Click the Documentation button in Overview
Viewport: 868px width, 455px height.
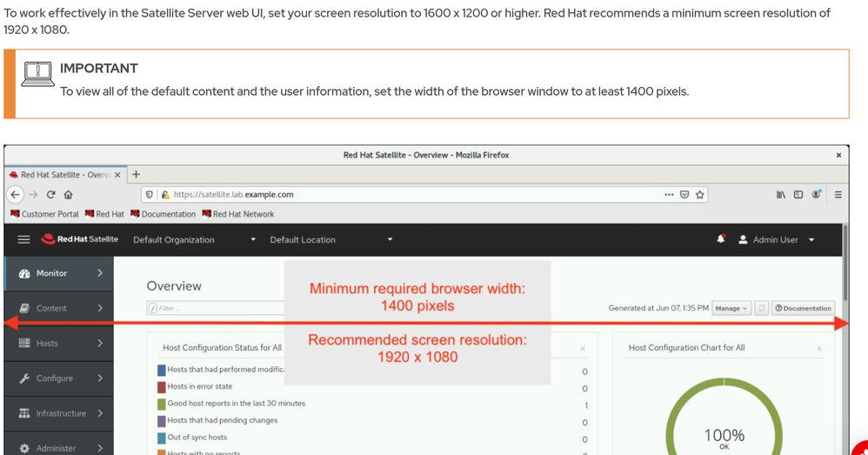[x=803, y=308]
